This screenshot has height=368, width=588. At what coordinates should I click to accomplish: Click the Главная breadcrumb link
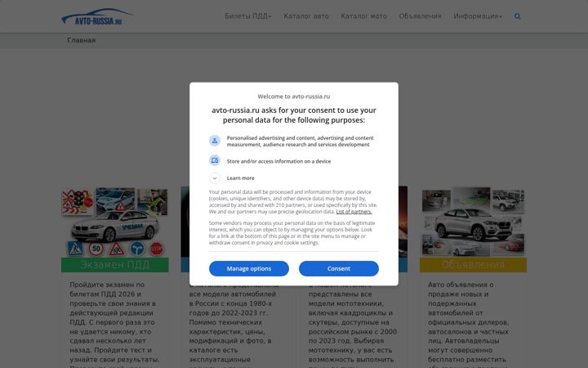82,40
